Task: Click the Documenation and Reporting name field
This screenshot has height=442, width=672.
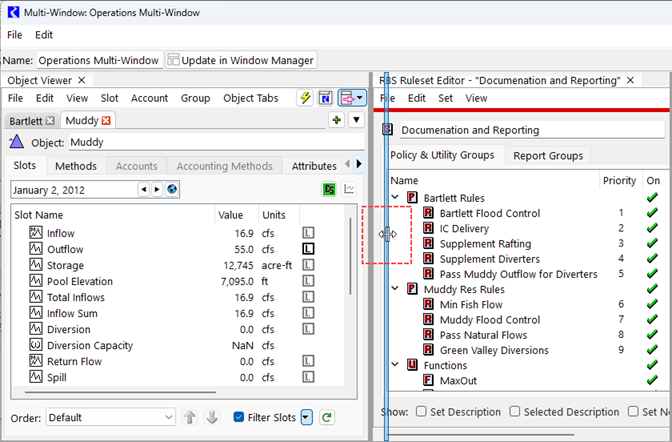Action: coord(531,130)
